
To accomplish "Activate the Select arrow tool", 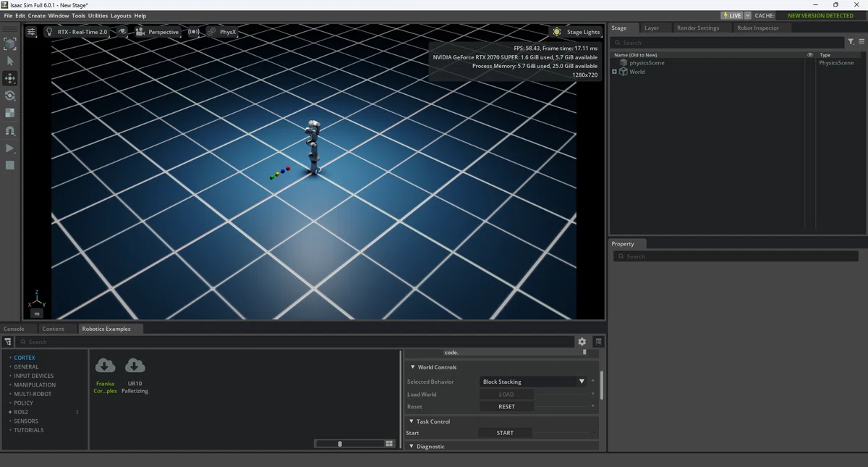I will [10, 61].
